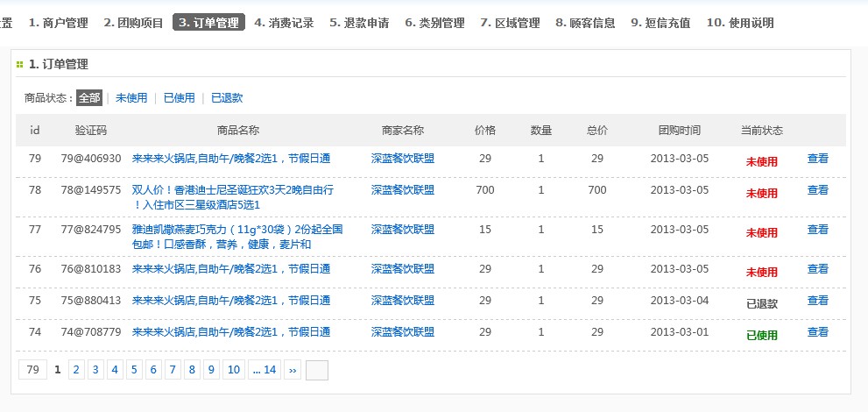Switch to 2. 团购项目 tab
868x412 pixels.
133,23
